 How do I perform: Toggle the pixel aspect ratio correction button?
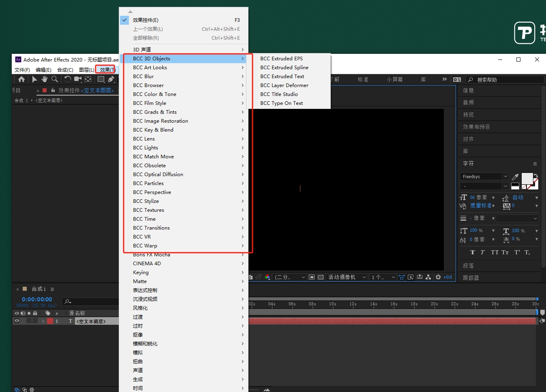(x=402, y=277)
